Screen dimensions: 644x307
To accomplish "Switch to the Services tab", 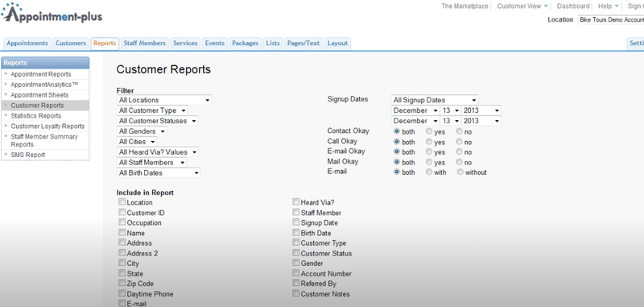I will (185, 44).
